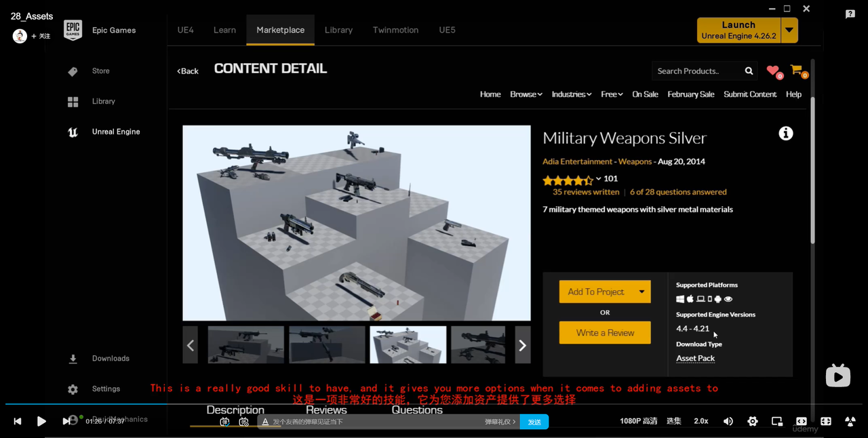Click the Add To Project button
The height and width of the screenshot is (438, 868).
(596, 292)
